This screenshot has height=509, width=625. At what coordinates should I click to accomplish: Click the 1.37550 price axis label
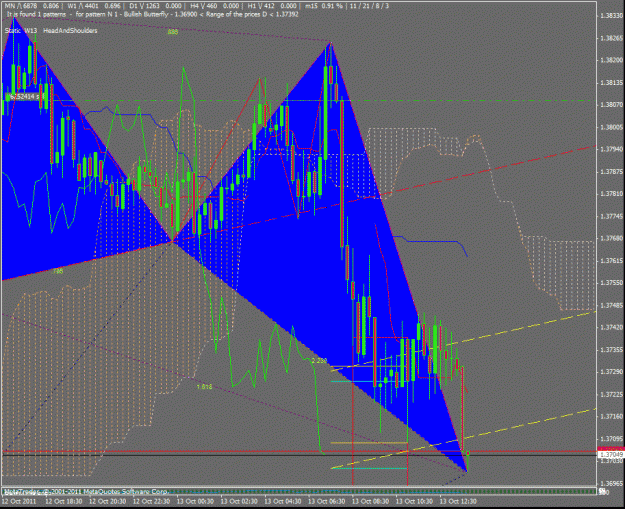point(611,283)
